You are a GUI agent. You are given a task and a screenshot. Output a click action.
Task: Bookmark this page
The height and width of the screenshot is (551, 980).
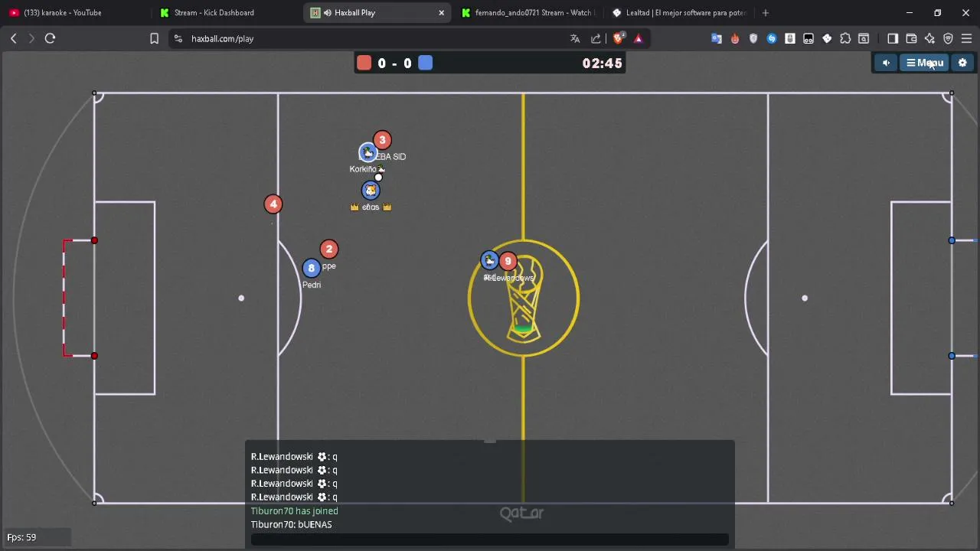point(154,38)
